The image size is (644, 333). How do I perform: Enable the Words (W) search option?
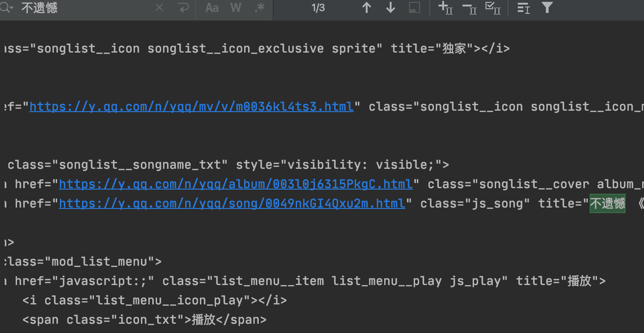click(235, 7)
